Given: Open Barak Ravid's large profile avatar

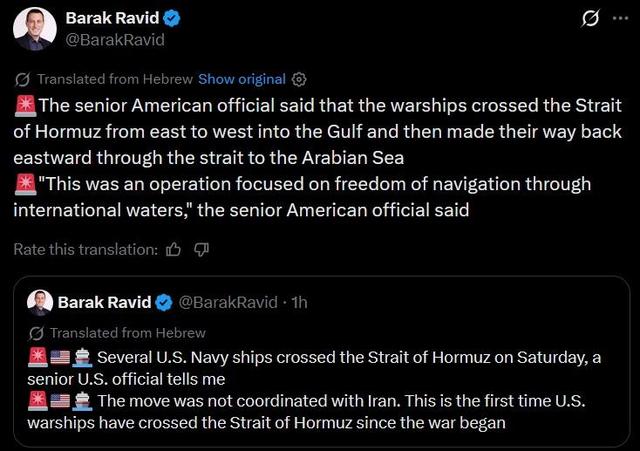Looking at the screenshot, I should pos(35,28).
